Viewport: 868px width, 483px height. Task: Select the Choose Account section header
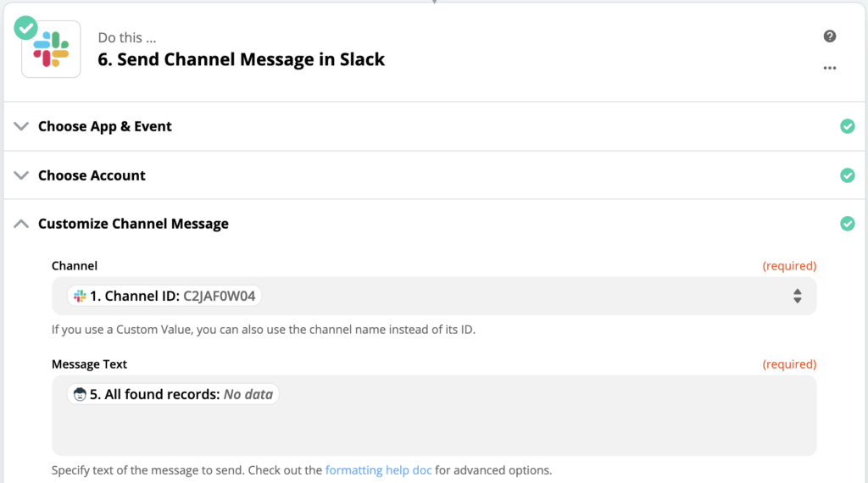click(435, 175)
